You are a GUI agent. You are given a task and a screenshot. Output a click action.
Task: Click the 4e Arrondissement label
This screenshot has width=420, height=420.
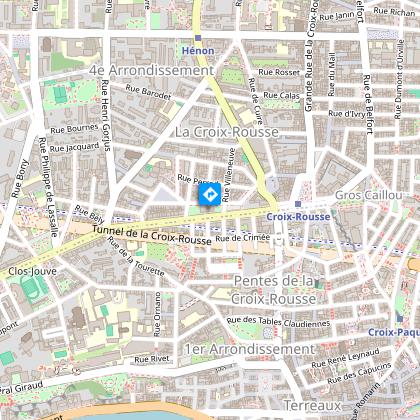151,70
